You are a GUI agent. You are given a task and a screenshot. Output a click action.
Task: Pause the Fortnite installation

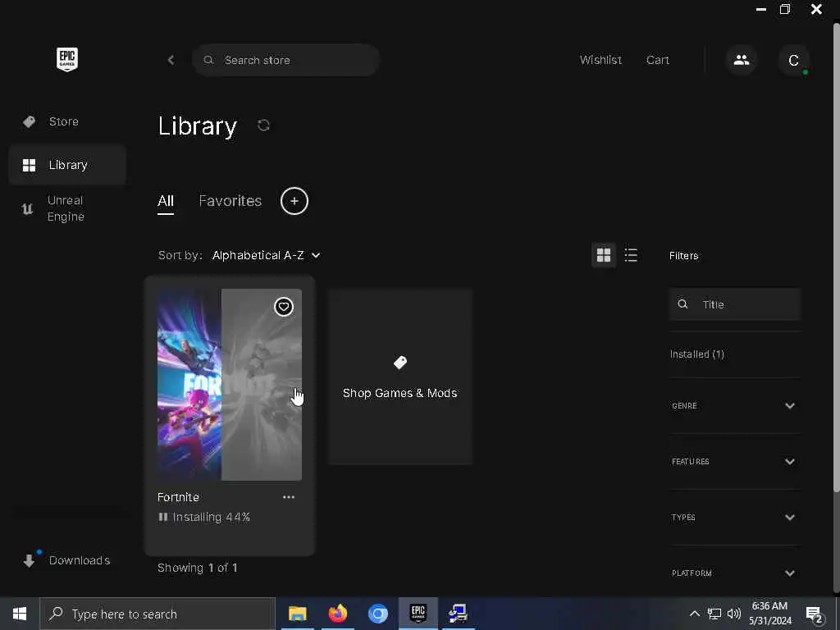coord(163,517)
